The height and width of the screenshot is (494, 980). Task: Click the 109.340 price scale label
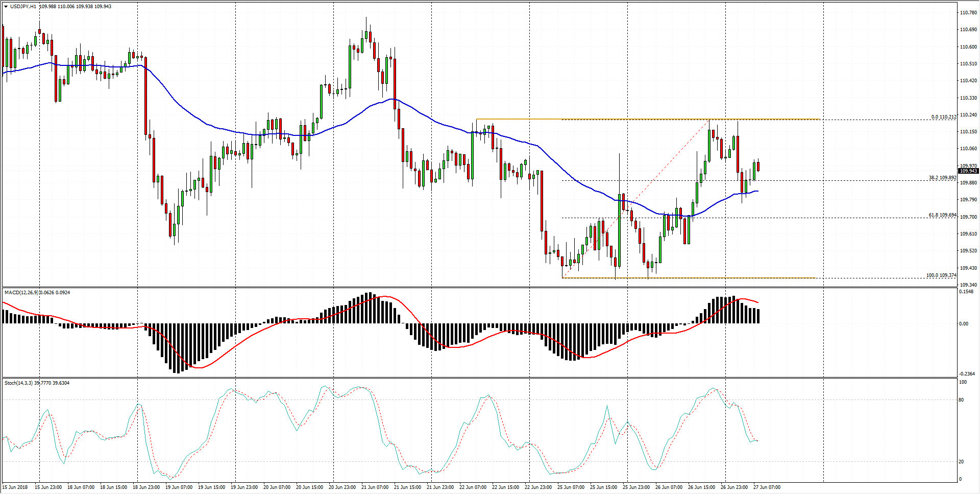968,285
